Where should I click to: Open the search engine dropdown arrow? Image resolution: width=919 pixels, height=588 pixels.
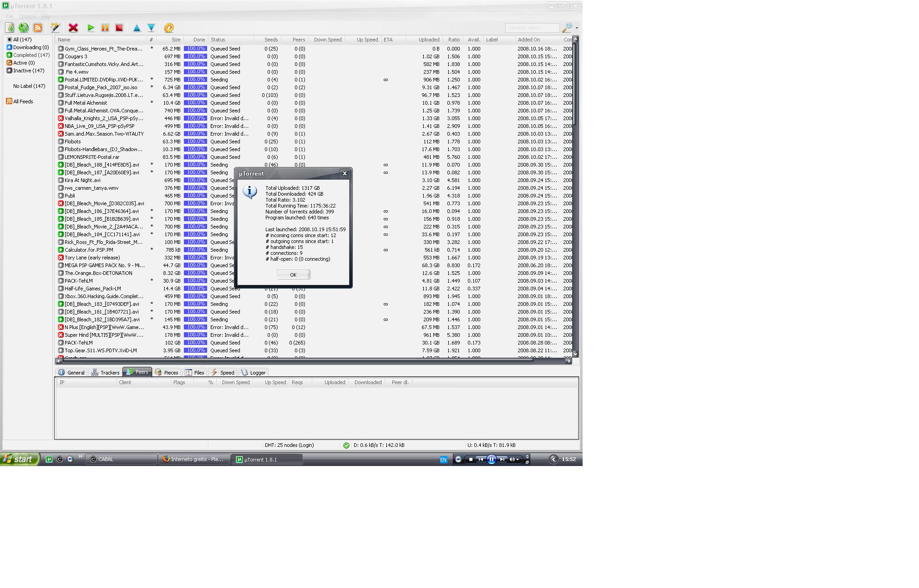pos(577,28)
